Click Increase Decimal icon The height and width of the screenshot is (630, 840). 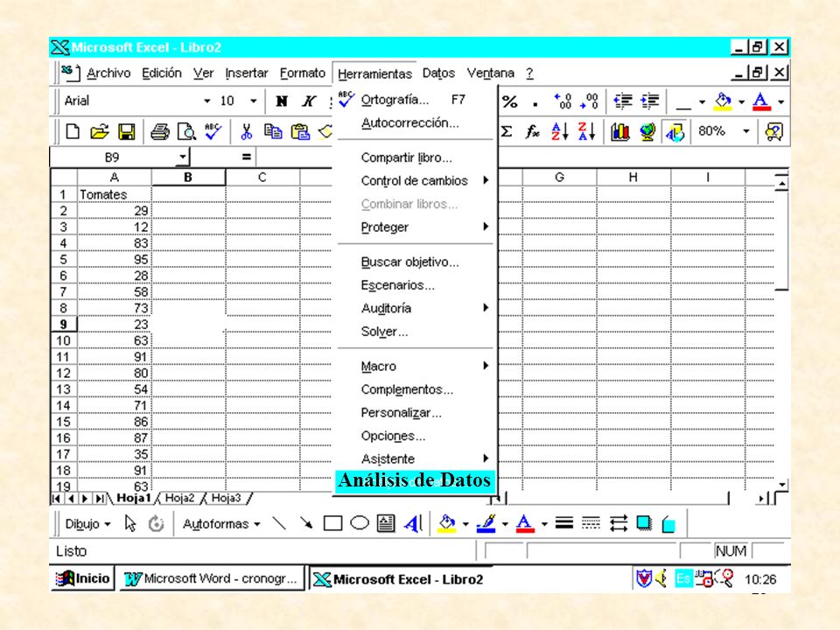tap(563, 101)
